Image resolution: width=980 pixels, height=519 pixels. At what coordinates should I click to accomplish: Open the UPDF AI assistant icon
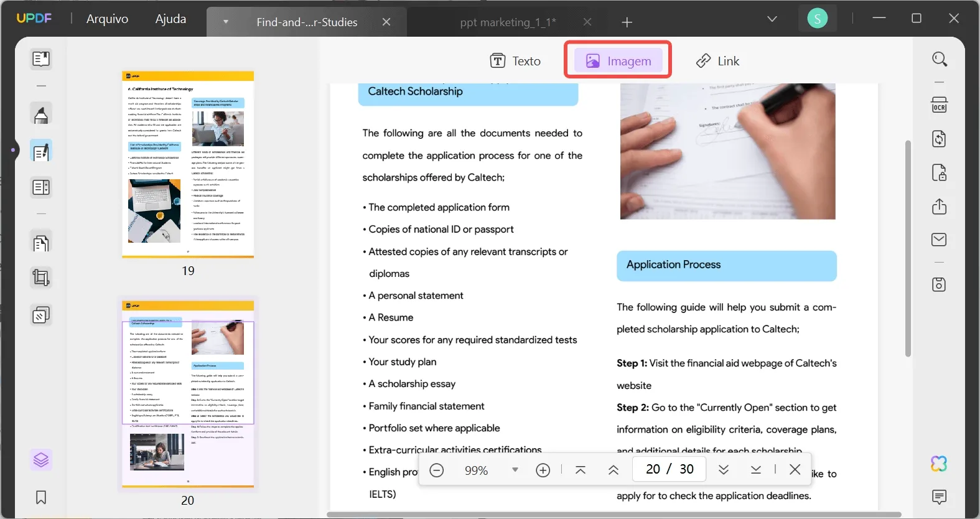pyautogui.click(x=940, y=464)
